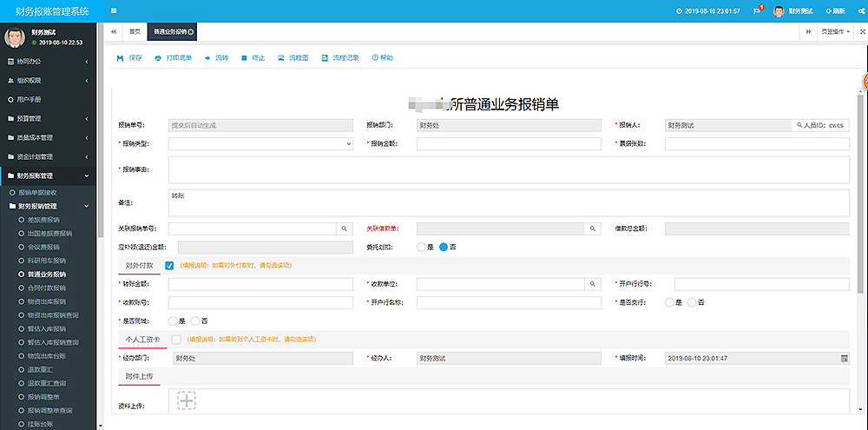The height and width of the screenshot is (430, 868).
Task: Click the 报销金额 input field
Action: coord(509,144)
